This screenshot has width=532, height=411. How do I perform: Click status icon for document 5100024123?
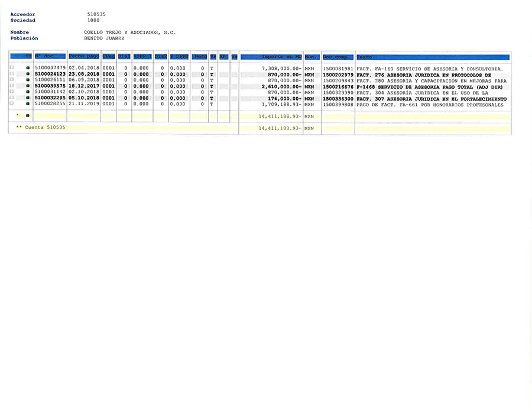point(28,75)
